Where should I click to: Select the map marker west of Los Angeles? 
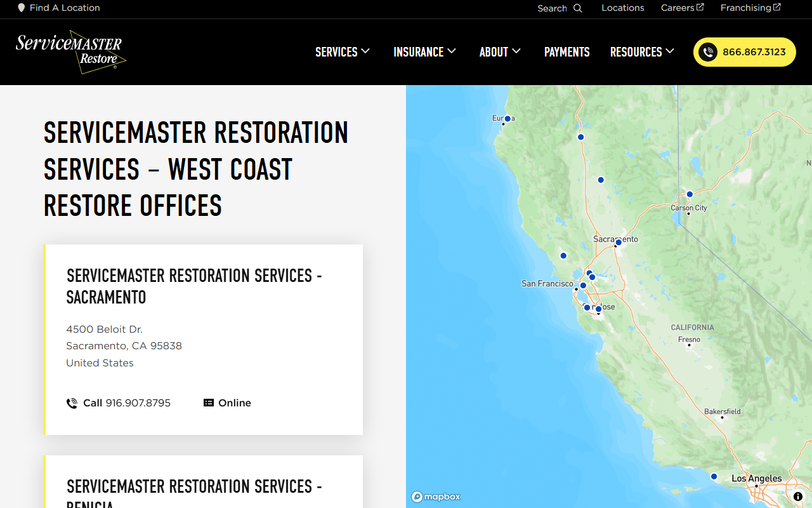(714, 476)
